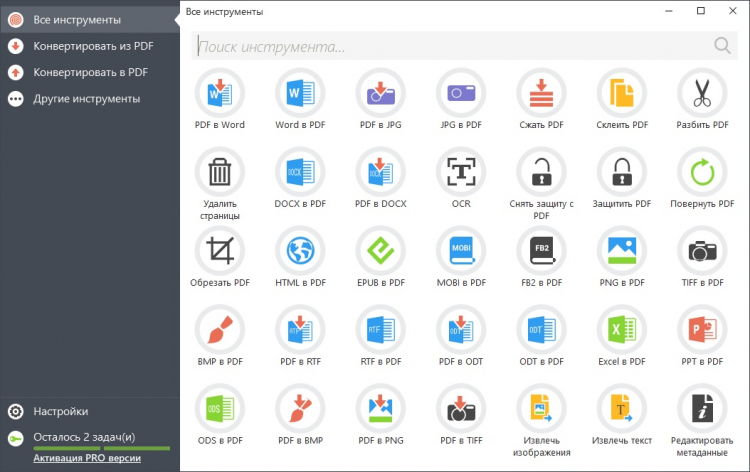
Task: Pick the HTML в PDF globe icon
Action: point(300,250)
